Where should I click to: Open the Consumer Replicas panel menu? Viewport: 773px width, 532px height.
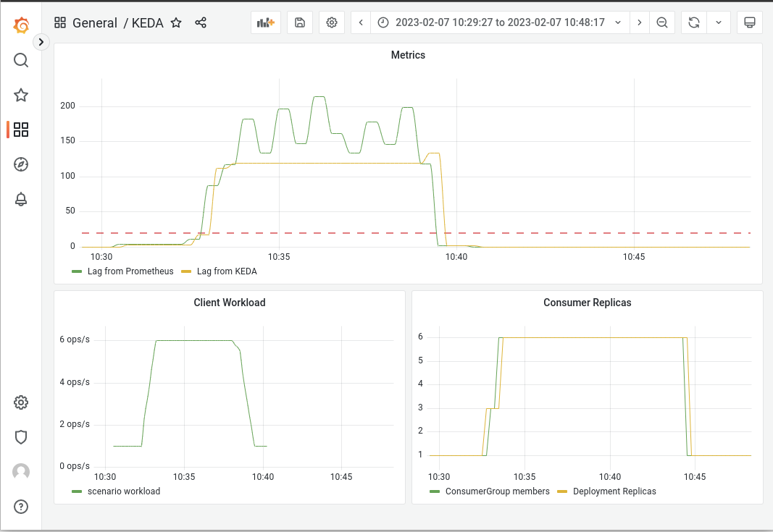point(587,303)
